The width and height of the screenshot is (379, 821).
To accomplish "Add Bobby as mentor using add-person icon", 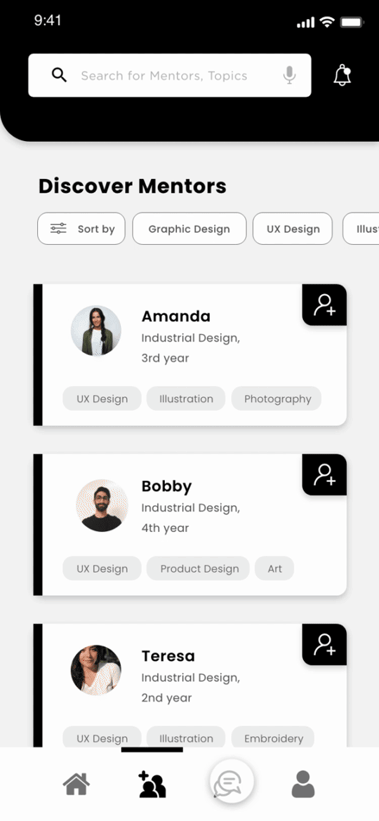I will tap(325, 474).
